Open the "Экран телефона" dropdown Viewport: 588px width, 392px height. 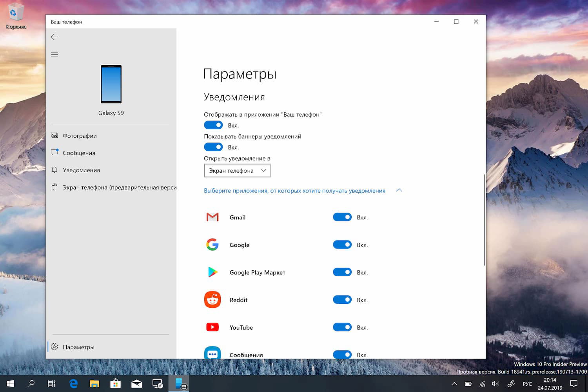coord(237,171)
